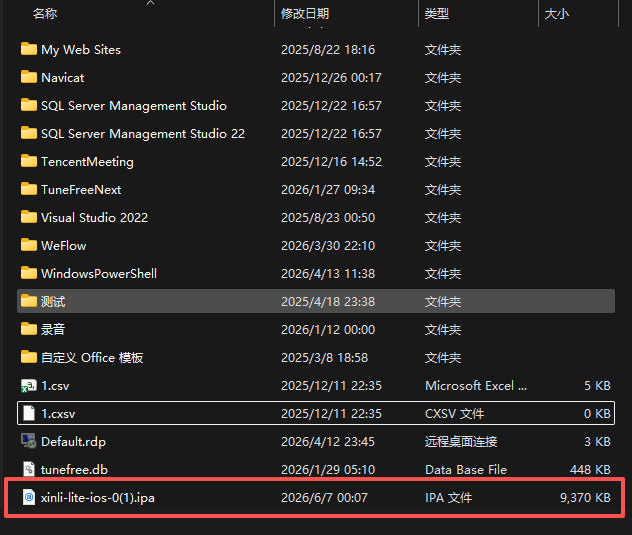The height and width of the screenshot is (535, 632).
Task: Sort by the 修改日期 column header
Action: coord(305,14)
